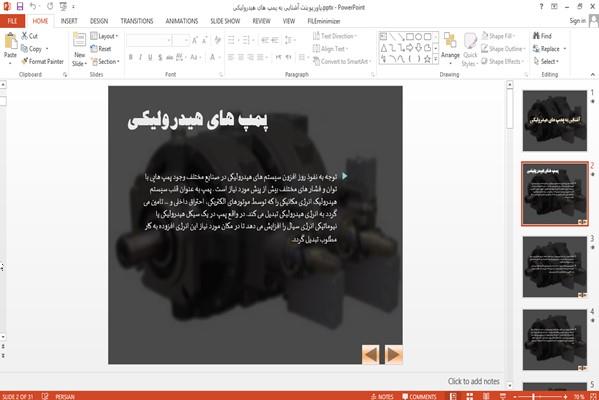Decrease font size

(x=204, y=40)
